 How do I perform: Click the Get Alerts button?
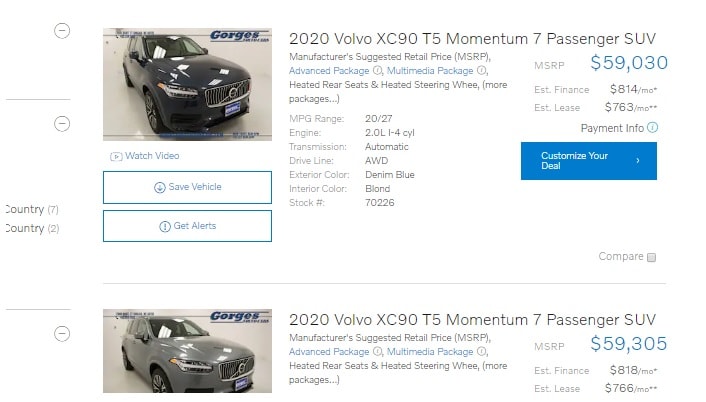coord(187,226)
